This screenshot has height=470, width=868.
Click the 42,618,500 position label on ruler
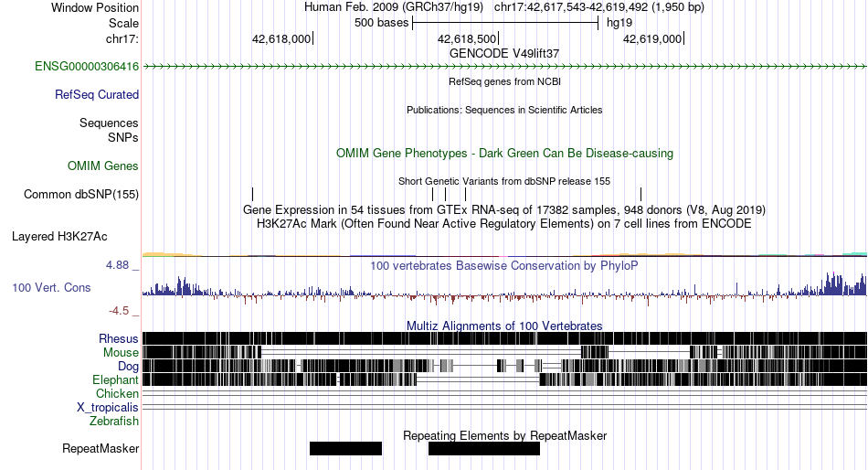click(x=467, y=38)
